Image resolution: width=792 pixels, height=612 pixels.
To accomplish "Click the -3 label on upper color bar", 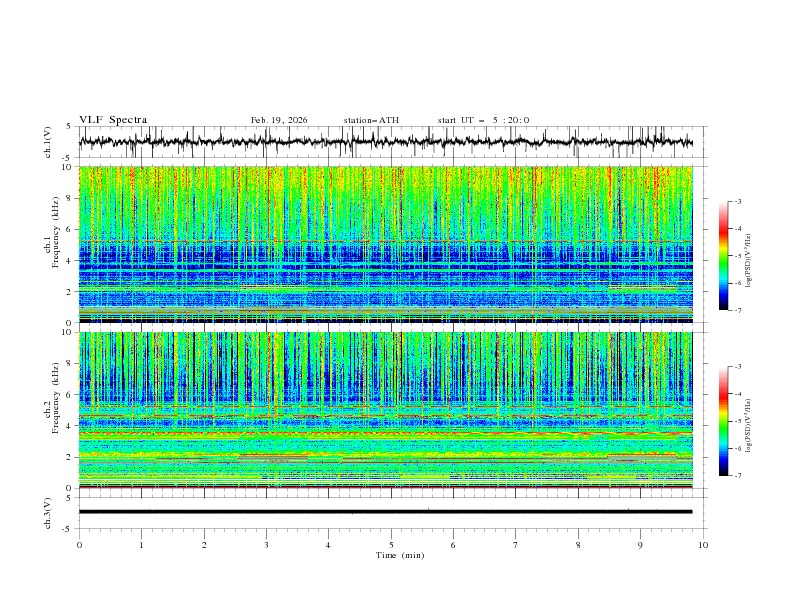I will point(737,202).
